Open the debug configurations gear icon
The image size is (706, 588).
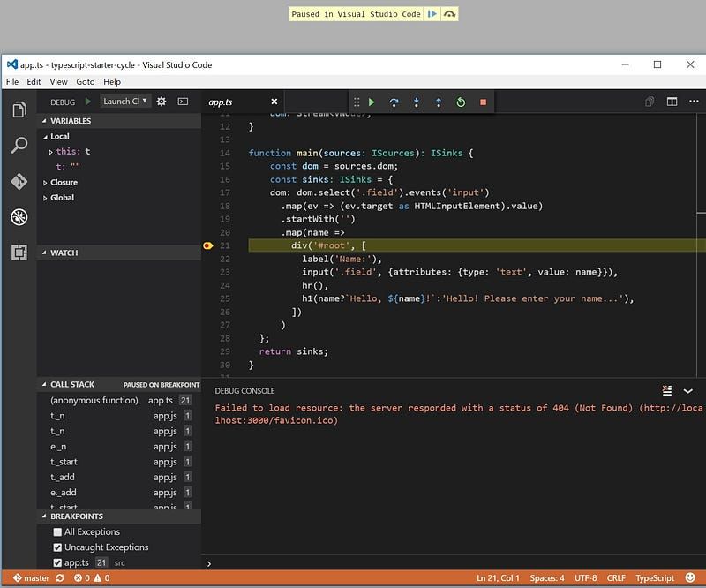pos(161,102)
